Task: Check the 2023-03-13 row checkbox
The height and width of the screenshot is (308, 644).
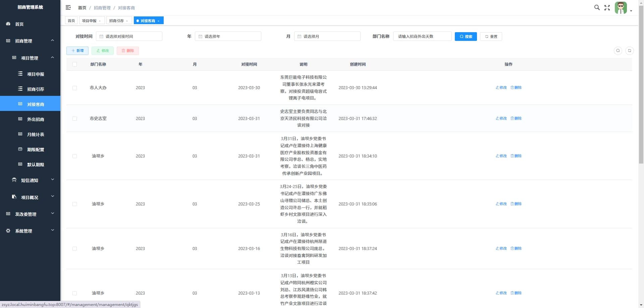Action: [74, 293]
